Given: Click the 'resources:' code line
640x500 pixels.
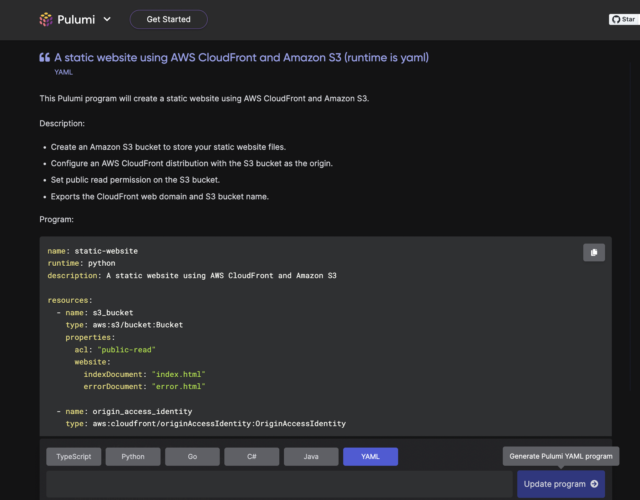Looking at the screenshot, I should tap(70, 300).
